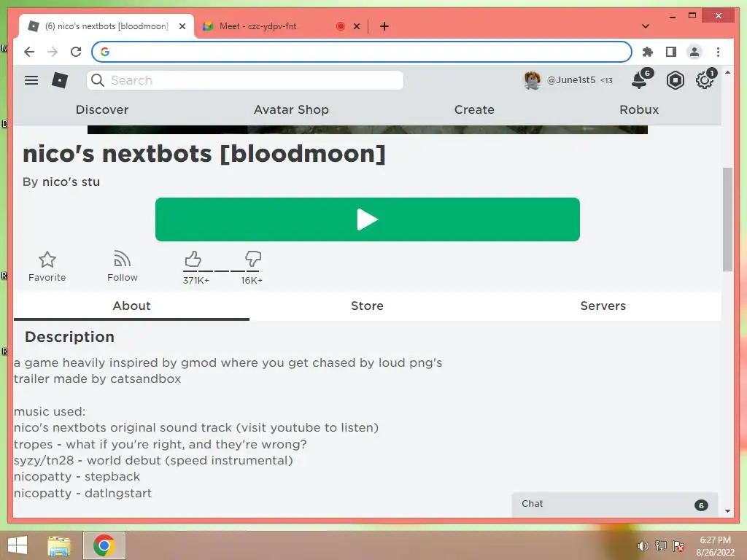The height and width of the screenshot is (560, 747).
Task: Open the Store tab
Action: pos(368,306)
